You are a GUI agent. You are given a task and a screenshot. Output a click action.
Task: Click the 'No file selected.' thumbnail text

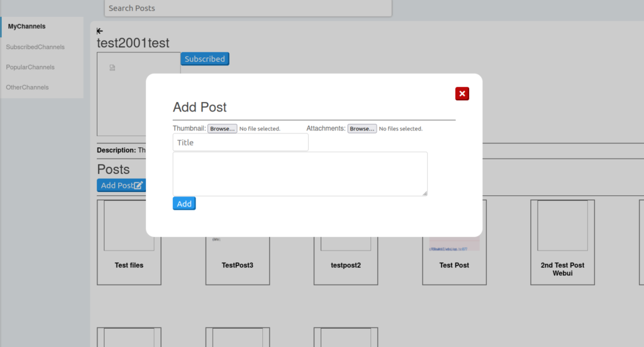point(260,128)
